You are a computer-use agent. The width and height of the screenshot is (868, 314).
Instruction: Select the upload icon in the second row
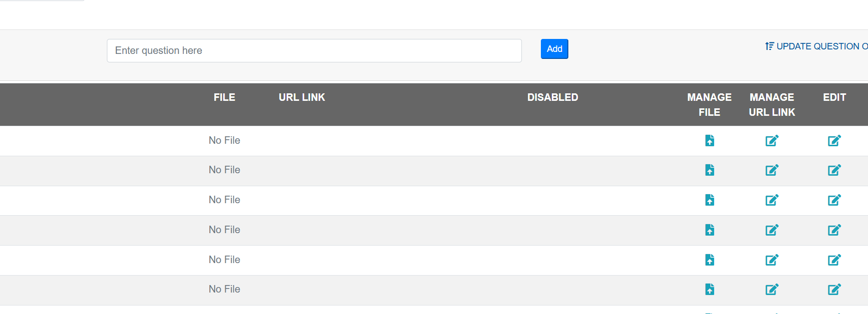click(710, 170)
